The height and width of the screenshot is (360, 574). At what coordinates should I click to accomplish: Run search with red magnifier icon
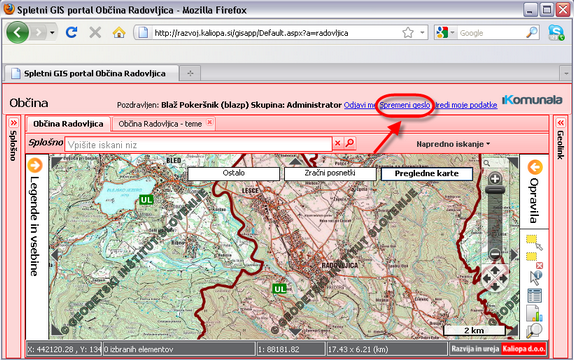click(350, 142)
